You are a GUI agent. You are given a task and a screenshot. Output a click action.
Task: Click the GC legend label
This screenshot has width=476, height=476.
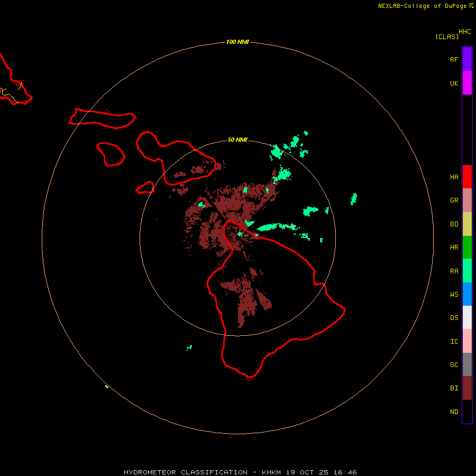[454, 365]
